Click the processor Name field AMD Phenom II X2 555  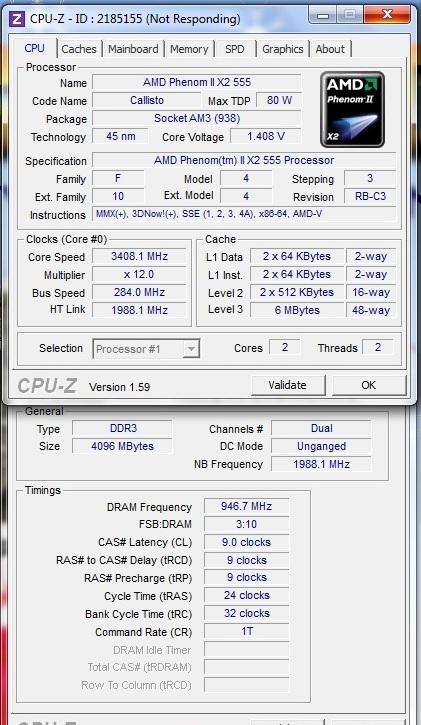197,83
